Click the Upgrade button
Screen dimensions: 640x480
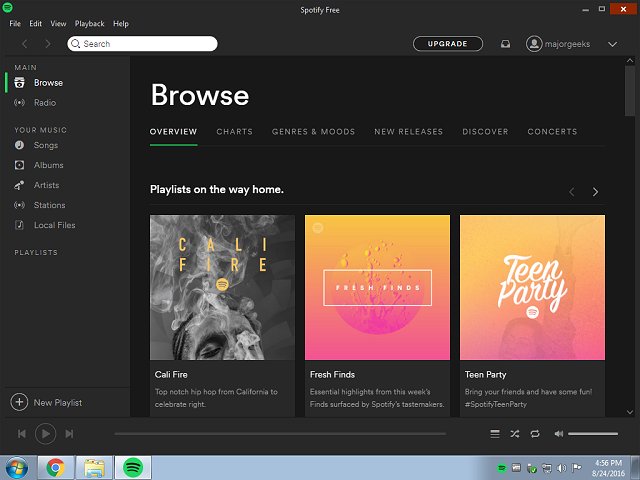pyautogui.click(x=447, y=44)
